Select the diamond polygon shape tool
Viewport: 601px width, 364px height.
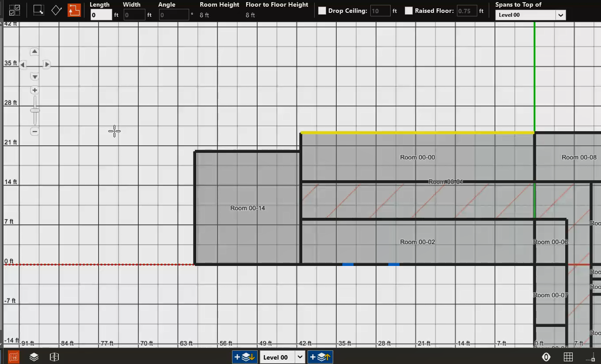[56, 10]
